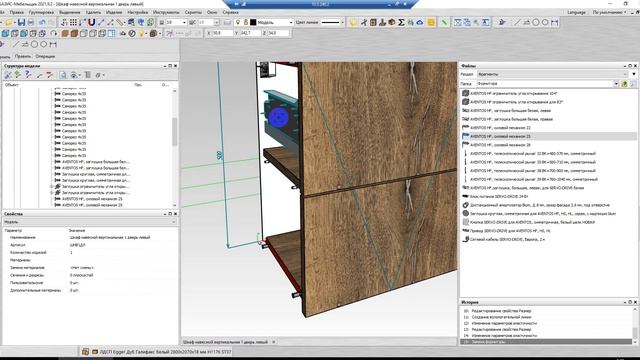This screenshot has height=360, width=640.
Task: Click the printer icon in the main toolbar
Action: [31, 22]
